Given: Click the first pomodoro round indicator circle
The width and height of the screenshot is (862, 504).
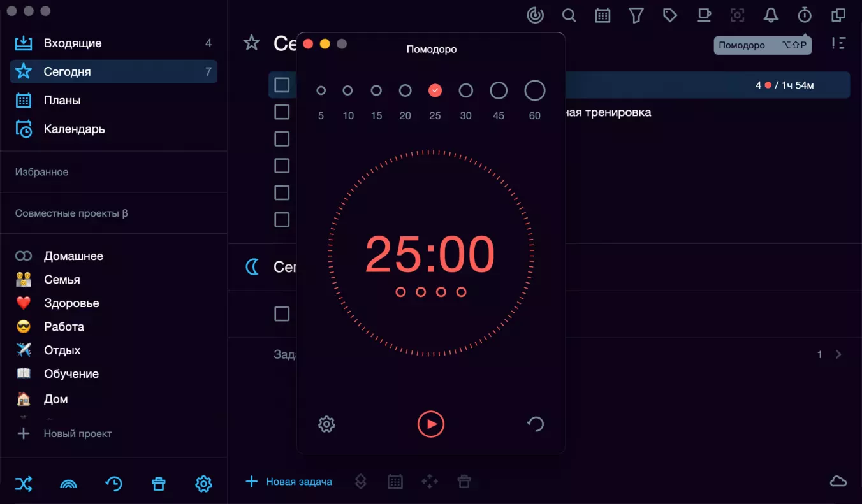Looking at the screenshot, I should pos(400,292).
